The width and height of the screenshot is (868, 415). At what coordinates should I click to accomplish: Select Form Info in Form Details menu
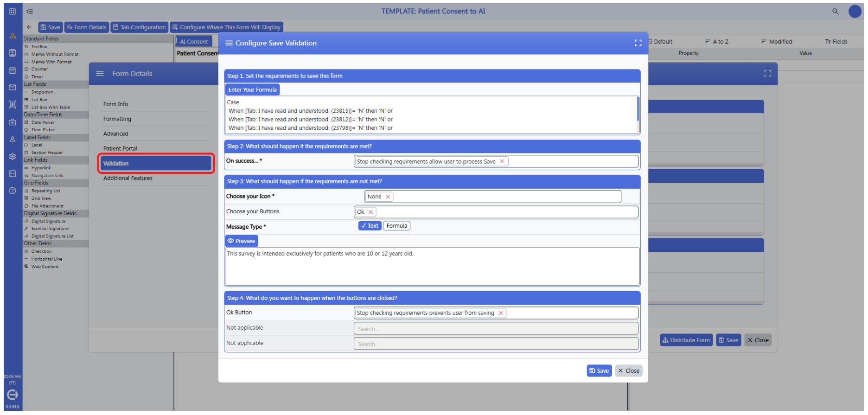[155, 104]
